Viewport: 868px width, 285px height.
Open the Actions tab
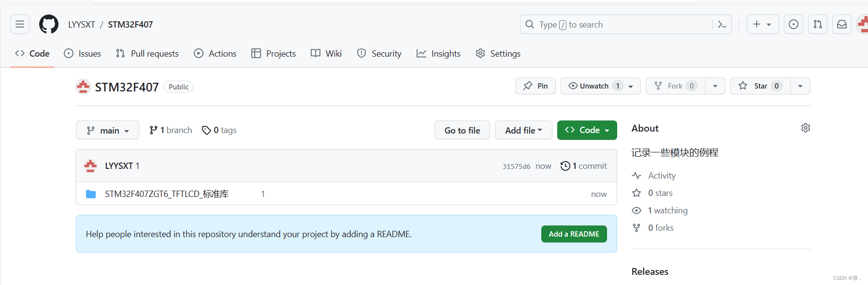pyautogui.click(x=215, y=54)
